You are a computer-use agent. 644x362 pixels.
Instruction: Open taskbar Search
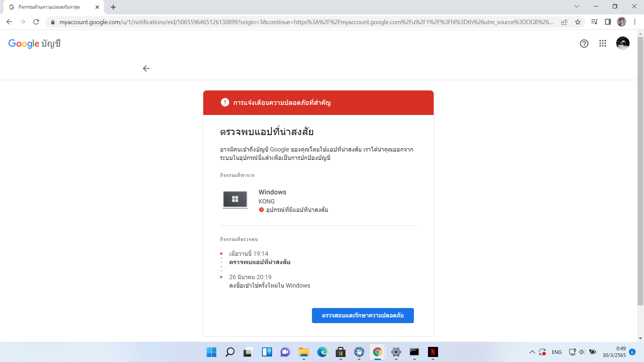point(230,352)
